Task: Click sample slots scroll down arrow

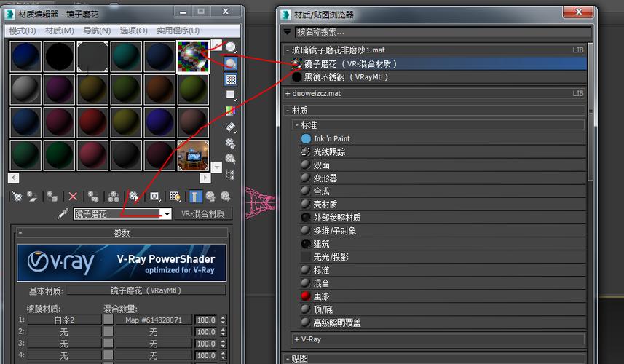Action: (216, 167)
